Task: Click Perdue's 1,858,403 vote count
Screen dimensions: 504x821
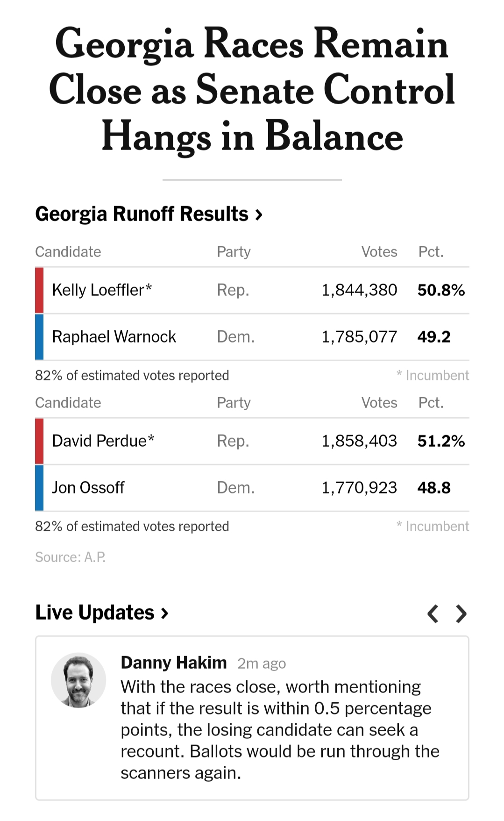Action: click(359, 441)
